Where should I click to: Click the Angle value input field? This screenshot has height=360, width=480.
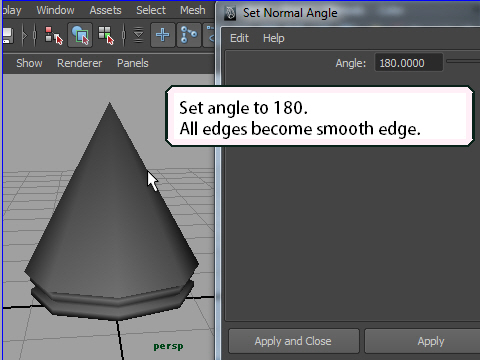[409, 63]
